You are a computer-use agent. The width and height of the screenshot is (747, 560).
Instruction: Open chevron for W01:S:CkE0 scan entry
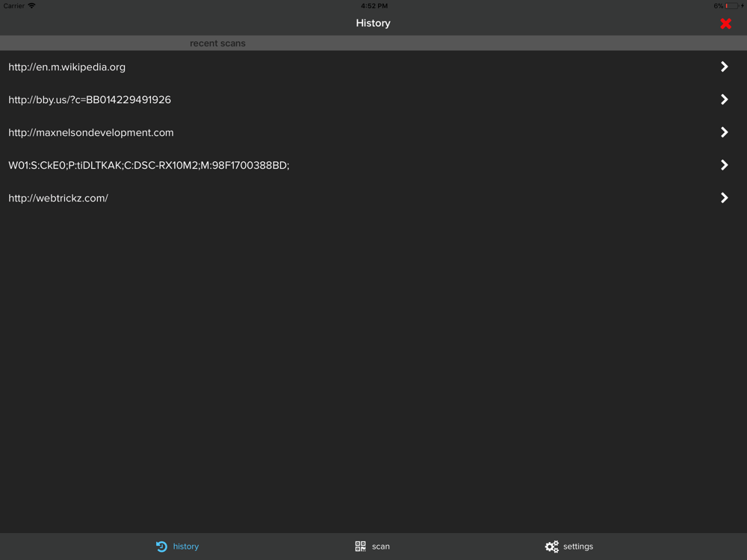click(724, 165)
